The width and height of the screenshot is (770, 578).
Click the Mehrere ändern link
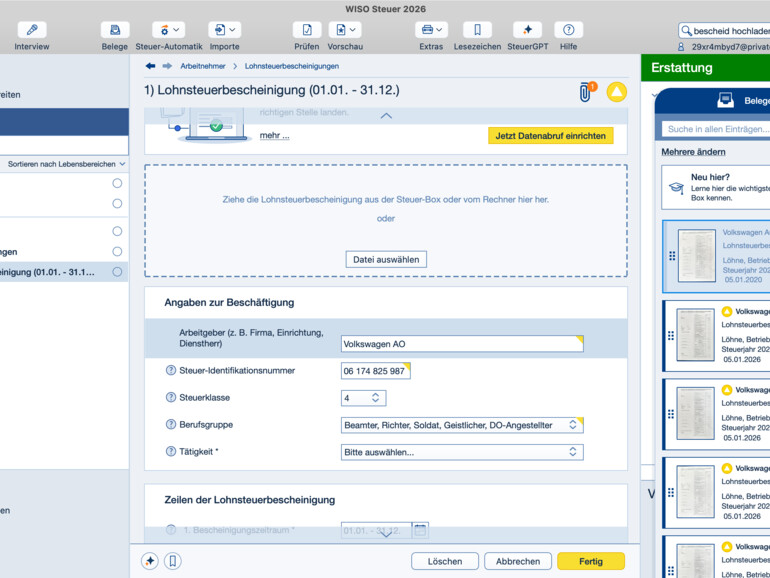pyautogui.click(x=693, y=152)
